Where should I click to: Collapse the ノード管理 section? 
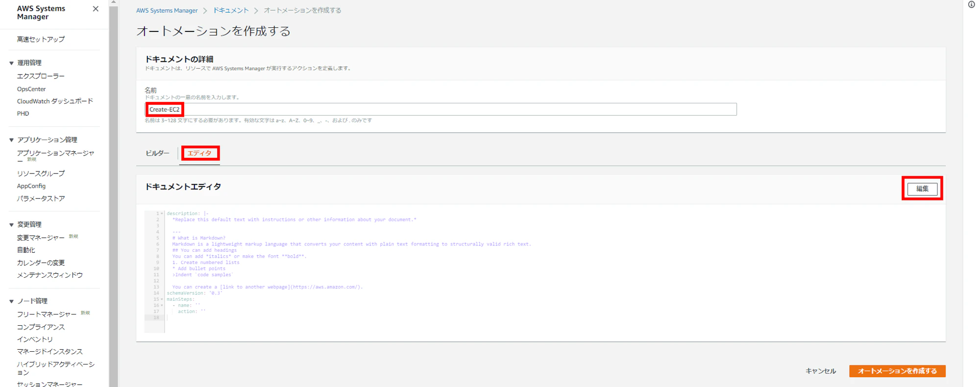click(x=11, y=301)
